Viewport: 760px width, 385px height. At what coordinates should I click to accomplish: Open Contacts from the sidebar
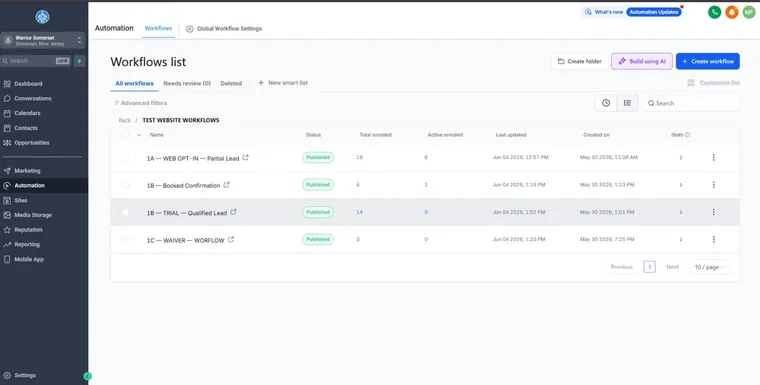tap(26, 128)
